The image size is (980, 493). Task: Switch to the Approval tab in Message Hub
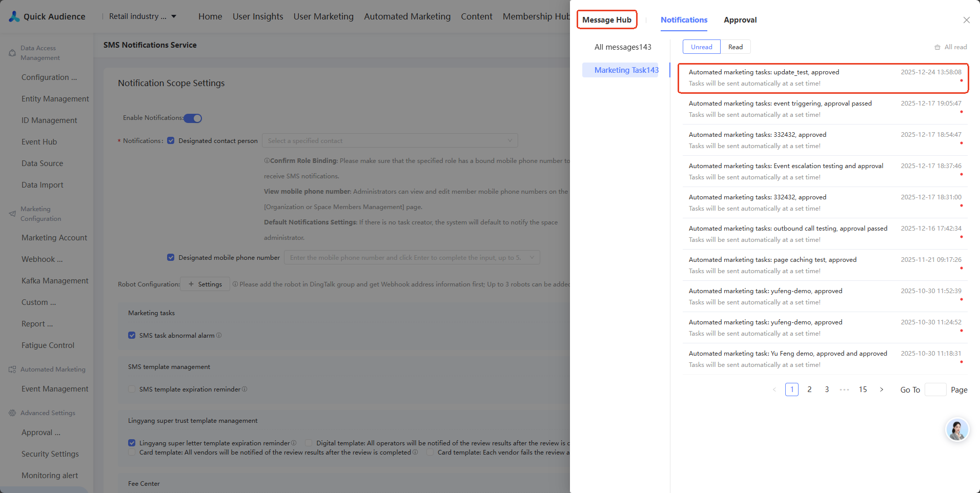(x=740, y=20)
